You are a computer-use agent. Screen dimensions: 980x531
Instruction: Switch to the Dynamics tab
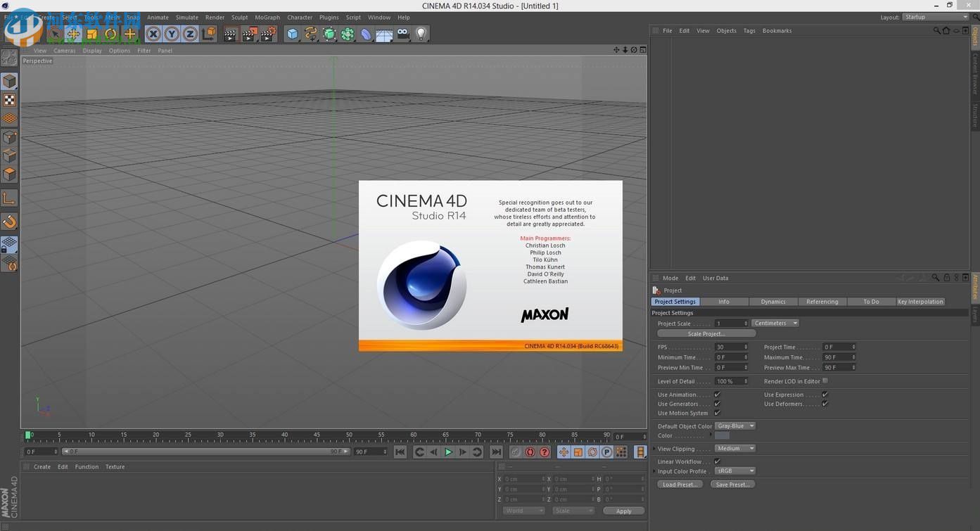(x=772, y=302)
